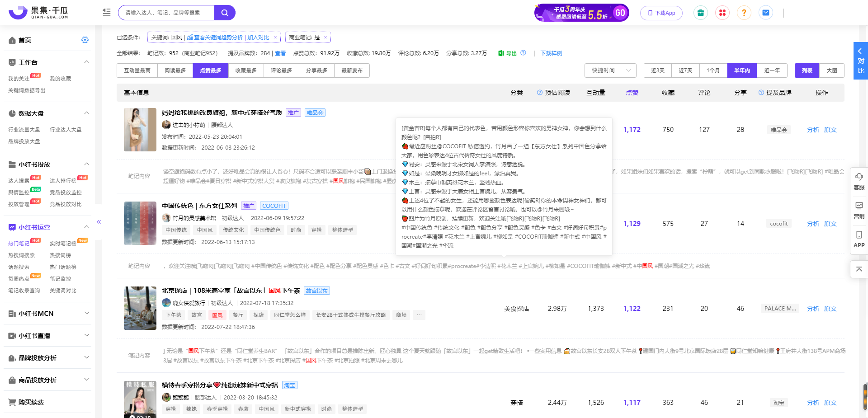
Task: Open the red apps grid icon
Action: 722,13
